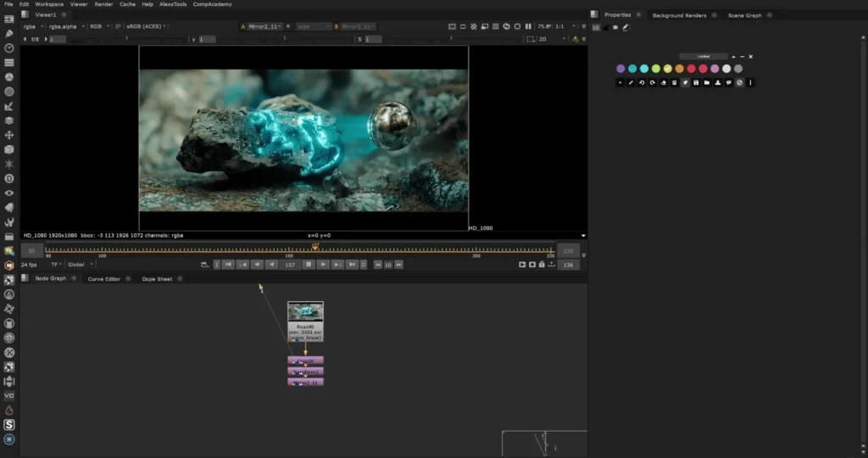
Task: Click the Transform move icon in left toolbar
Action: 8,135
